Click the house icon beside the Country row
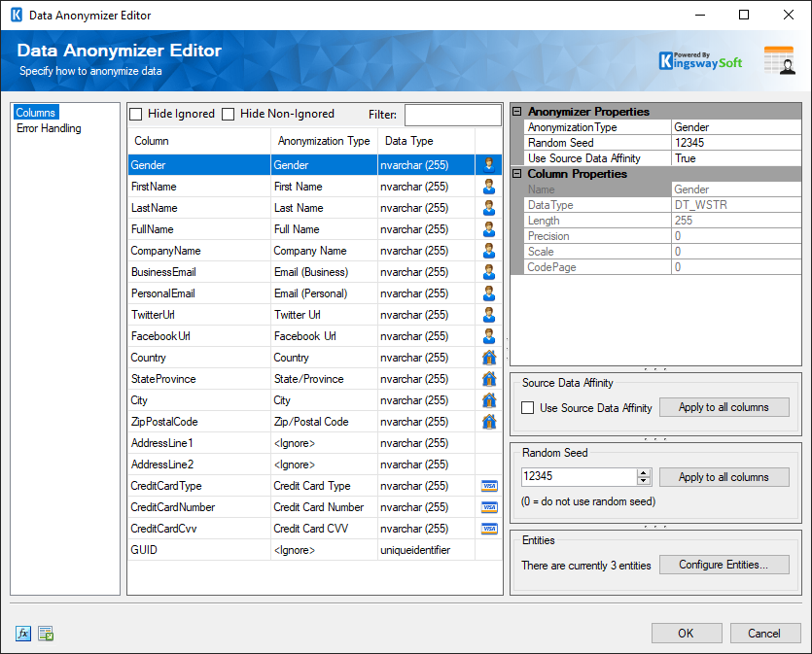Image resolution: width=812 pixels, height=654 pixels. click(x=488, y=358)
